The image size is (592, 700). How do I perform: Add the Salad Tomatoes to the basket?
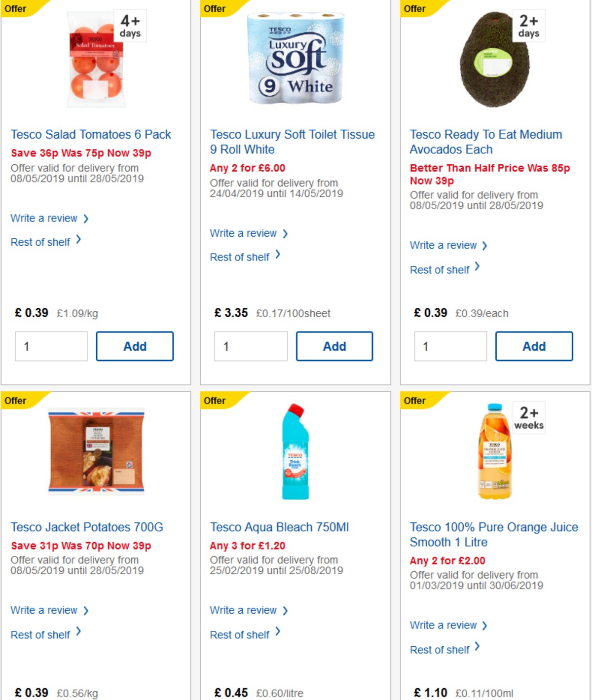pos(134,346)
